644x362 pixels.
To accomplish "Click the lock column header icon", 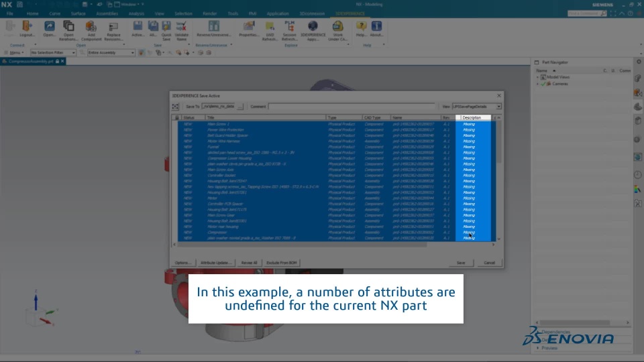I will (x=177, y=117).
